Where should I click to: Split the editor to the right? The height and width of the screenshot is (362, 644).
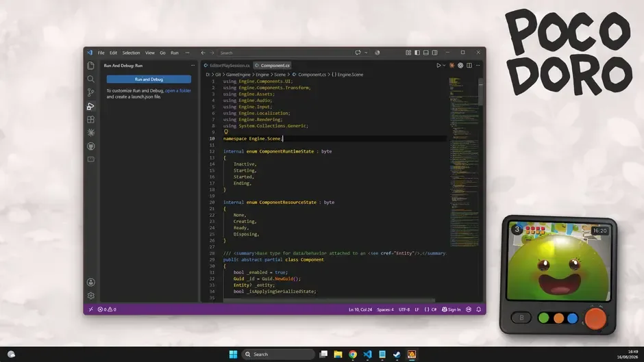pyautogui.click(x=469, y=65)
